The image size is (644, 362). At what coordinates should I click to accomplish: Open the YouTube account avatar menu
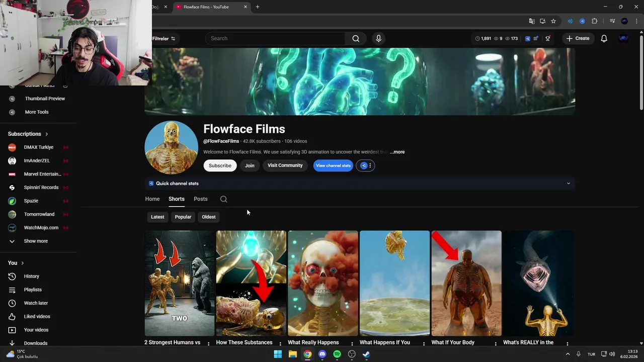pyautogui.click(x=623, y=39)
